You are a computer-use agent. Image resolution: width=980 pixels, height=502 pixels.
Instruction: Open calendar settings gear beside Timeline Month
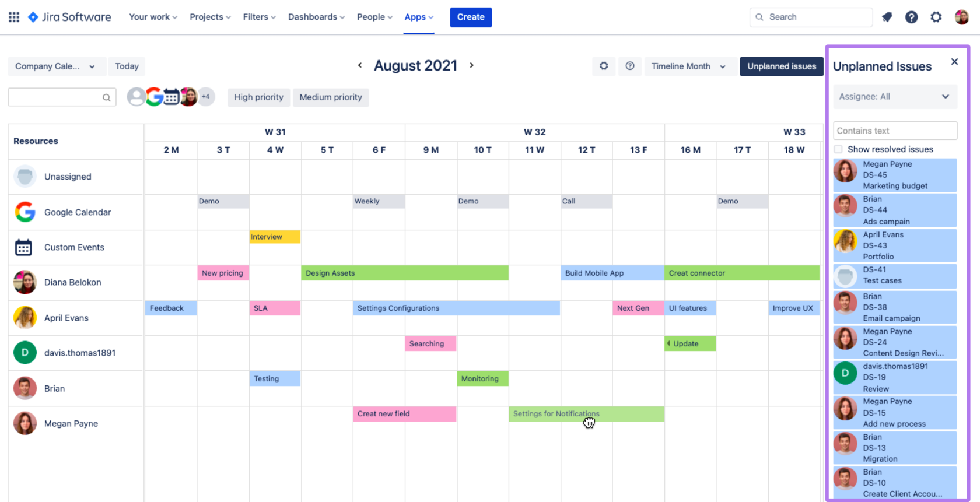pyautogui.click(x=604, y=66)
